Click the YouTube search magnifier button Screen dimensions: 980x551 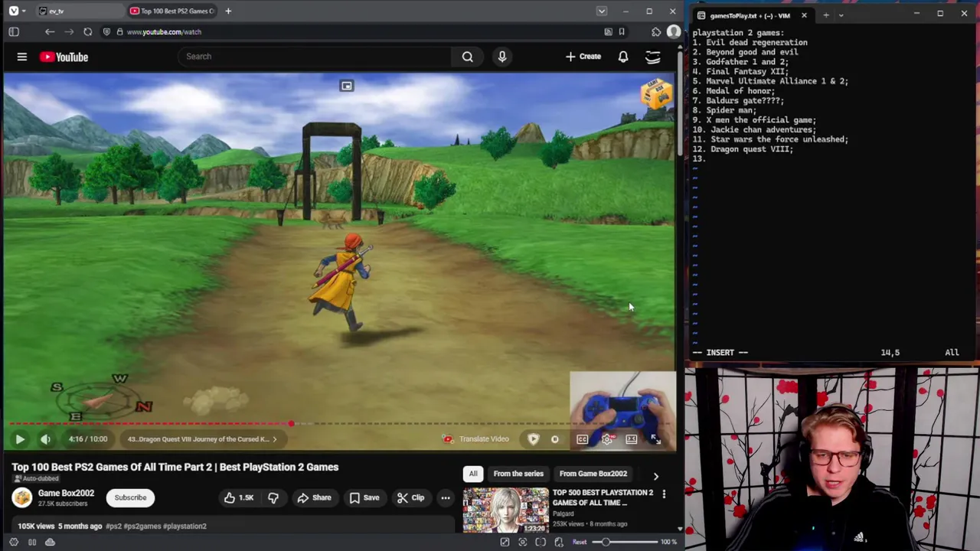click(467, 56)
